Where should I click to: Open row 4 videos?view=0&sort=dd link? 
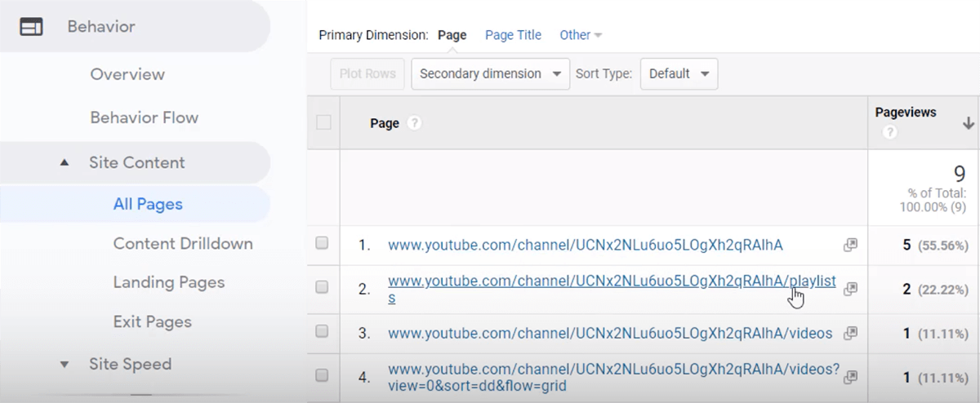pyautogui.click(x=613, y=377)
